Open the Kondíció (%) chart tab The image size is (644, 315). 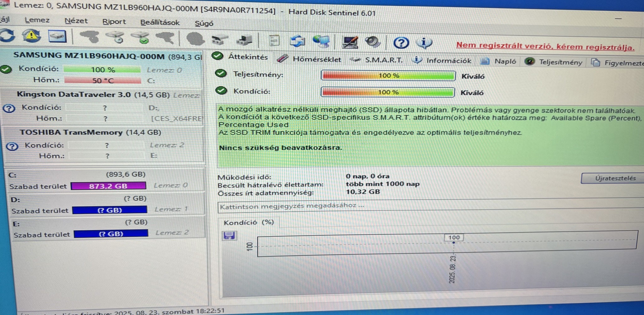249,222
